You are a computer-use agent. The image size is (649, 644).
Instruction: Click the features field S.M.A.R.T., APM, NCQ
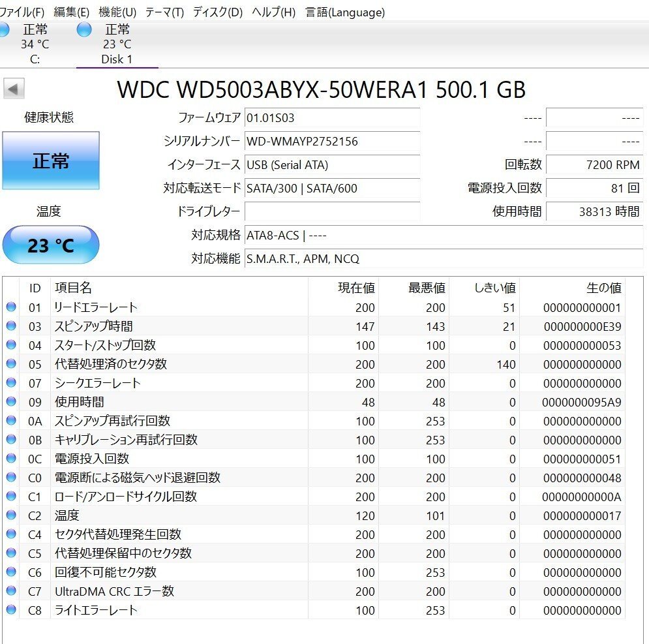click(444, 259)
